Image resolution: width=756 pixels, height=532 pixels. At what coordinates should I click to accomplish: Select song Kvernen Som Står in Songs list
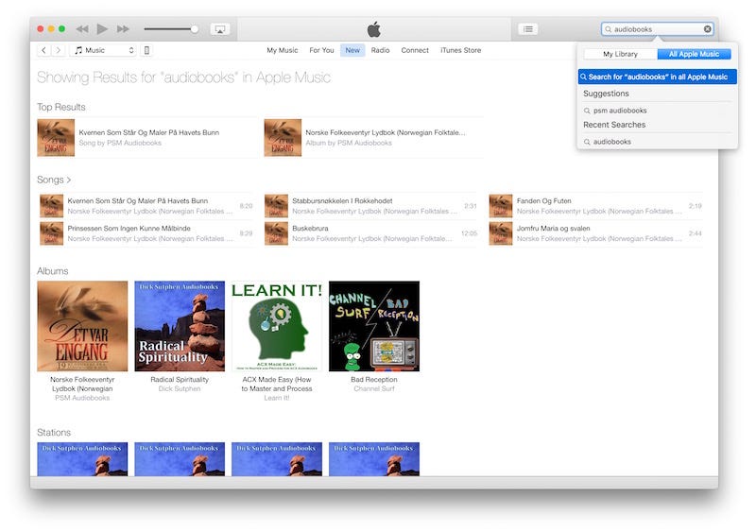coord(146,206)
